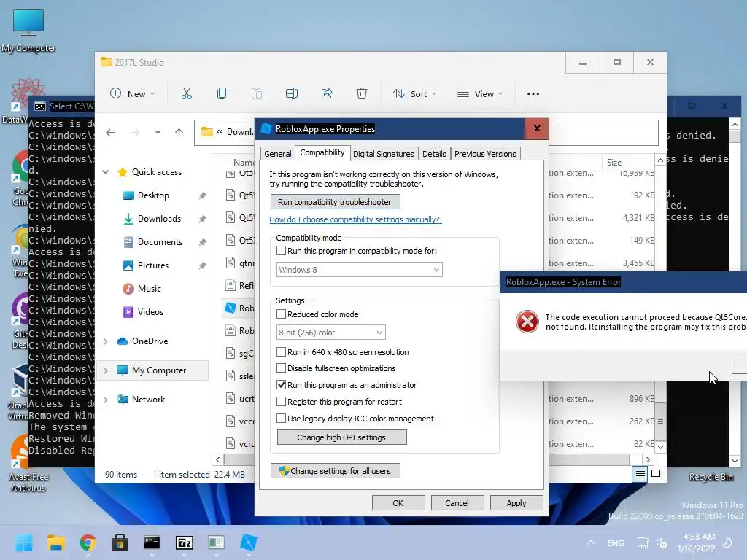
Task: Check Run in 640 x 480 resolution
Action: [x=281, y=352]
